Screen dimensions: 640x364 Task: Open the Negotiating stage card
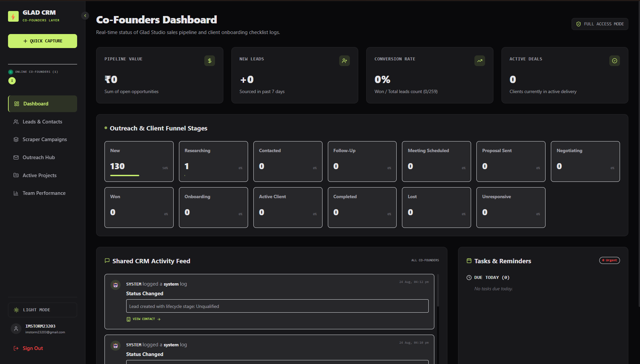click(x=585, y=161)
